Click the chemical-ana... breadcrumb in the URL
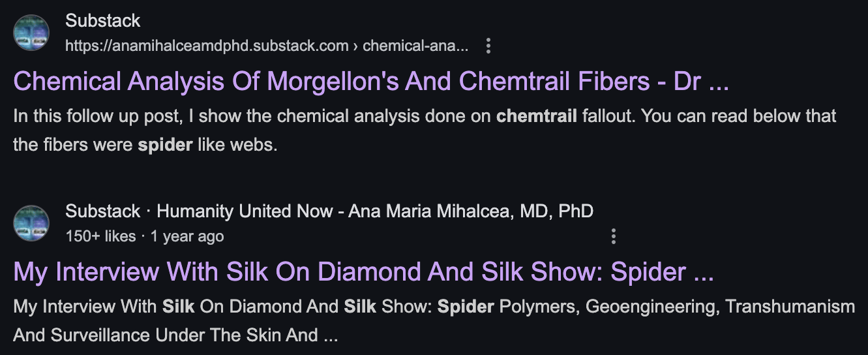 pos(415,46)
